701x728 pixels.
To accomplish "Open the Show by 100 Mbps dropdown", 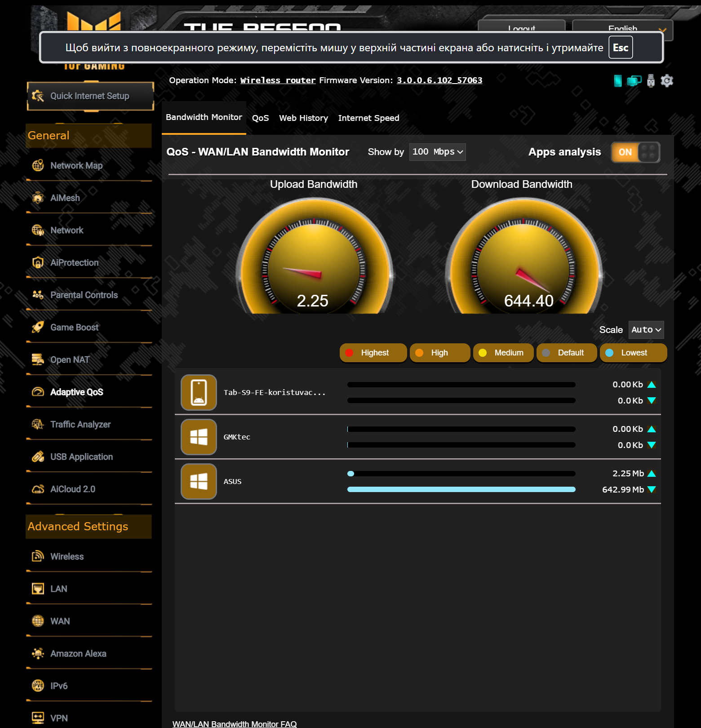I will point(437,152).
